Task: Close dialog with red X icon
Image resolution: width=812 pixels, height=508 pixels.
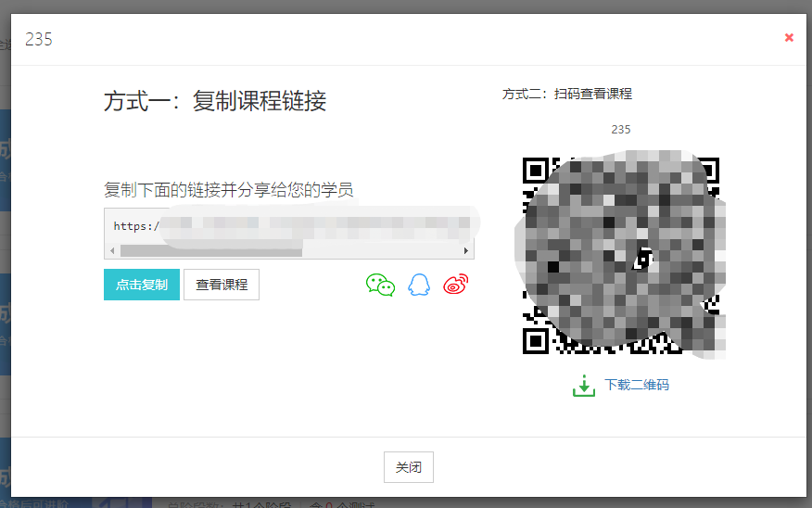Action: tap(789, 37)
